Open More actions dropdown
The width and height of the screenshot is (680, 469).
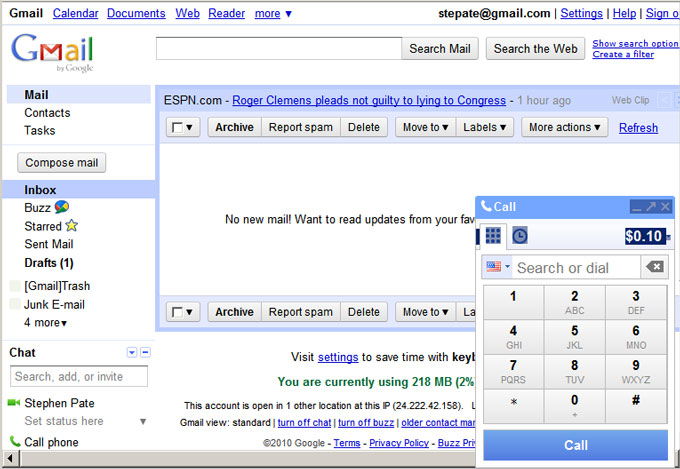564,127
